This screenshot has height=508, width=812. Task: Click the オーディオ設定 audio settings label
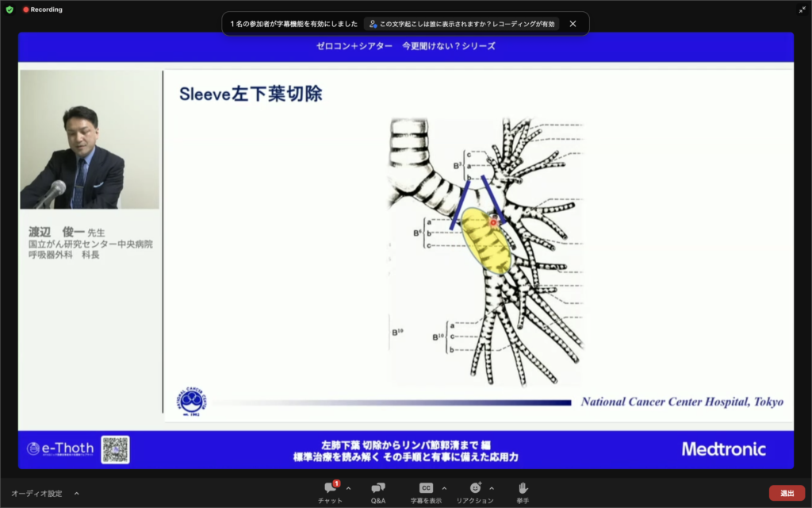click(x=36, y=493)
